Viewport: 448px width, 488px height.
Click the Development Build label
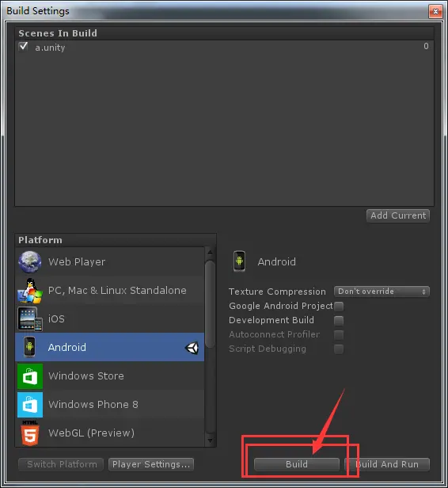coord(271,320)
